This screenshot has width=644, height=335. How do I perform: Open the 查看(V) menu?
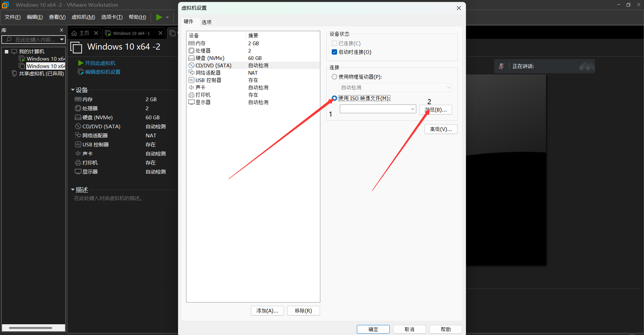(x=57, y=17)
